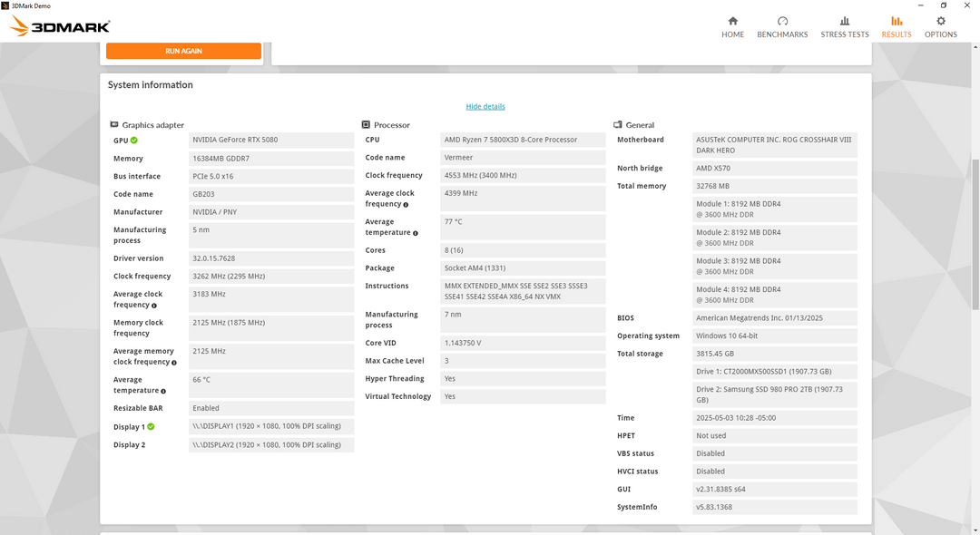Select the 1.143750 V Core VID value
Image resolution: width=980 pixels, height=535 pixels.
[x=523, y=344]
